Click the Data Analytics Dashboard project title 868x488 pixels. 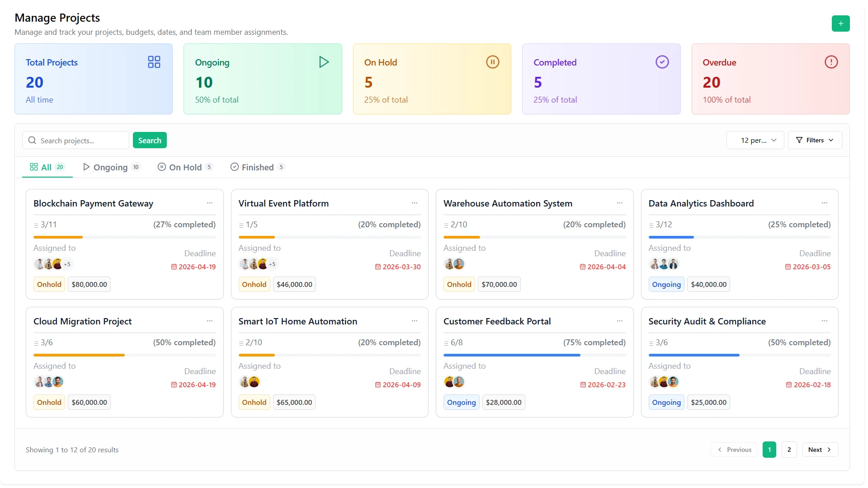(701, 203)
